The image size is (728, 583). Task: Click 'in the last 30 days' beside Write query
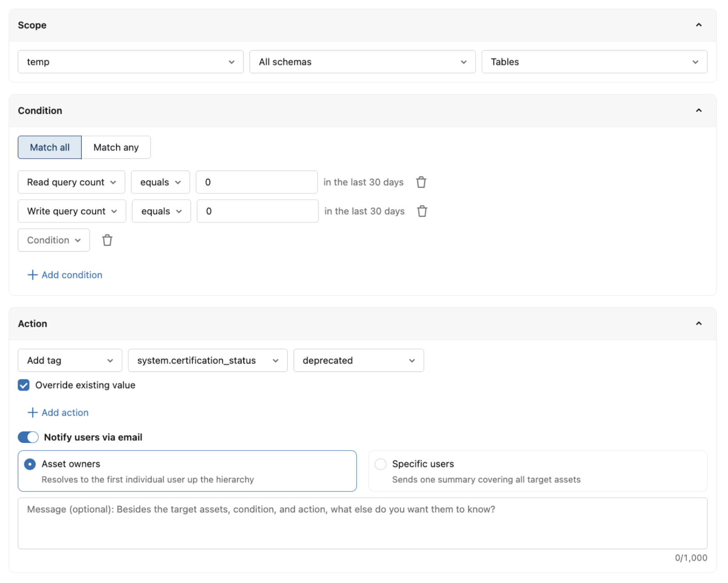coord(364,211)
